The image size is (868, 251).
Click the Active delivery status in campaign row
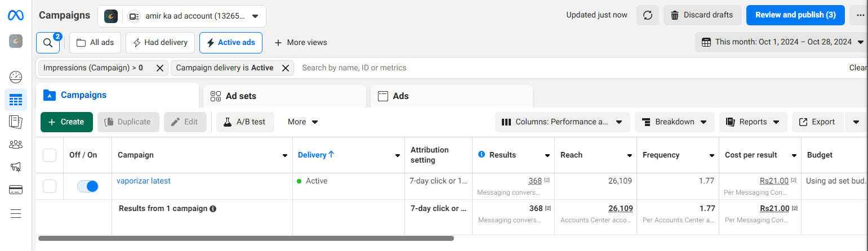[x=312, y=181]
